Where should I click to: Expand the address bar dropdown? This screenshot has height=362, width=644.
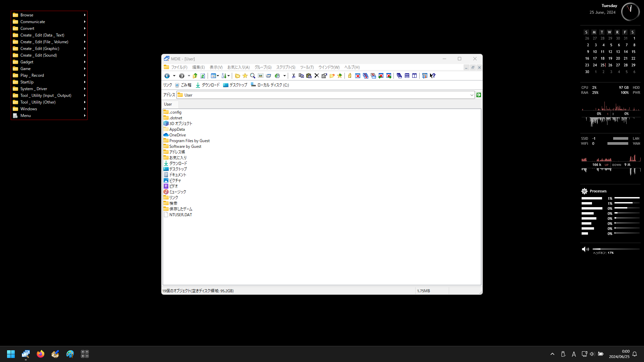(x=472, y=95)
